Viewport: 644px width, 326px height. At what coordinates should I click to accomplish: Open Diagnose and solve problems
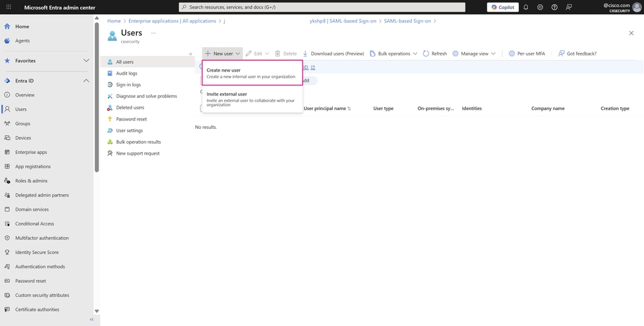pyautogui.click(x=148, y=96)
